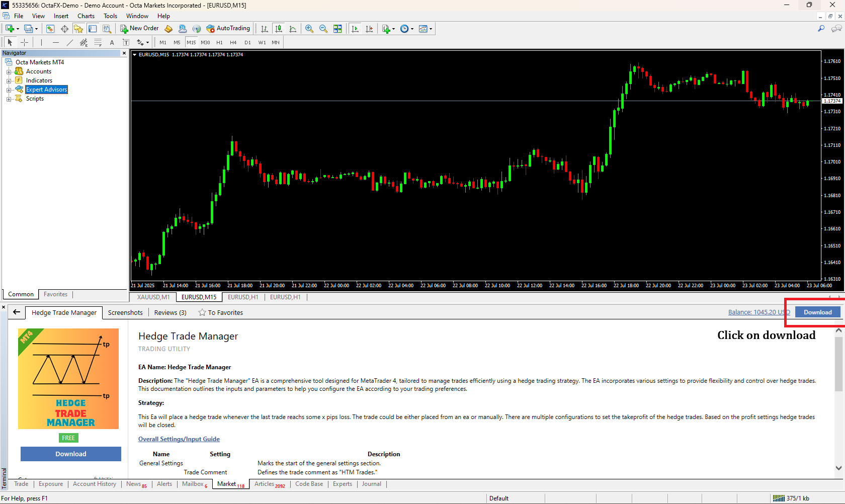Open the chart symbol dropdown triangle
This screenshot has height=504, width=845.
[x=135, y=55]
